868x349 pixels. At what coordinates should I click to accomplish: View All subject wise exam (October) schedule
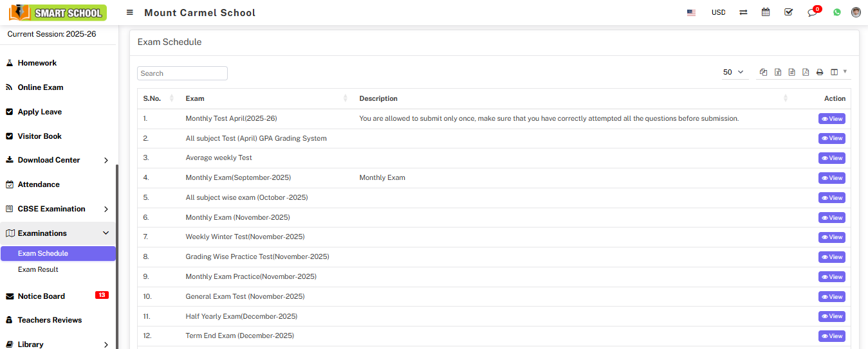[831, 198]
